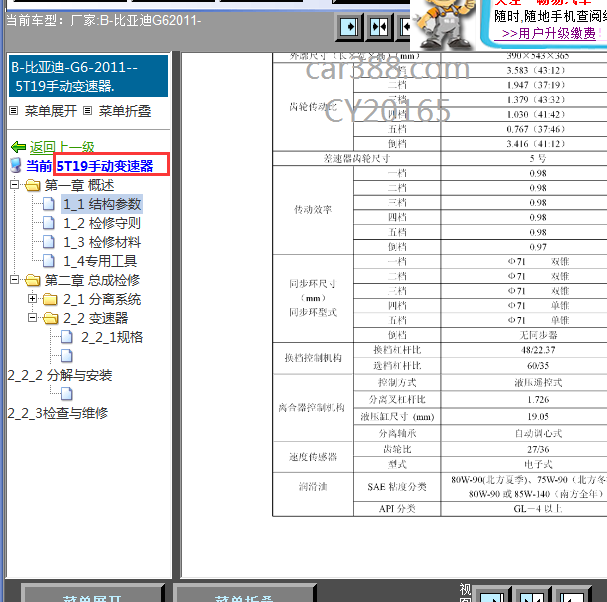Viewport: 607px width, 602px height.
Task: Click the 差速器齿轮尺寸 row label
Action: point(357,158)
